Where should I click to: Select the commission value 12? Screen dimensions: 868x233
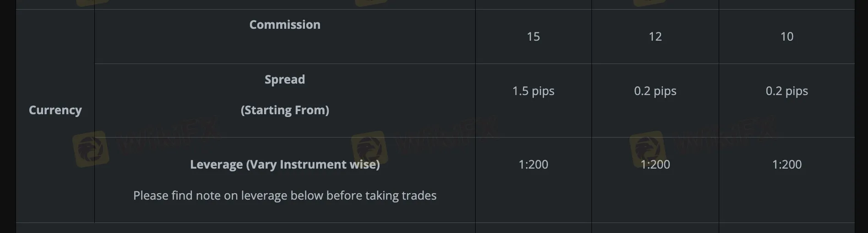click(x=655, y=37)
